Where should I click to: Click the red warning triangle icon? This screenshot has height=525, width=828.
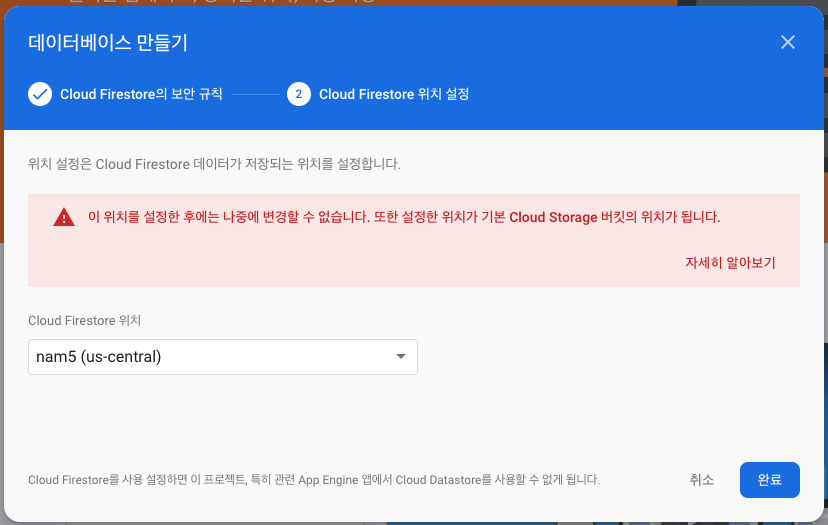[64, 217]
